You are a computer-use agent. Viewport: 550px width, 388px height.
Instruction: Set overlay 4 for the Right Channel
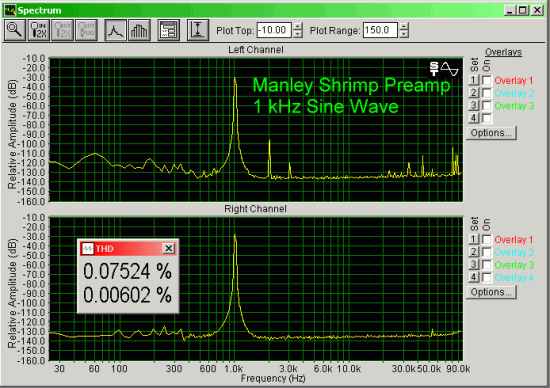[474, 277]
